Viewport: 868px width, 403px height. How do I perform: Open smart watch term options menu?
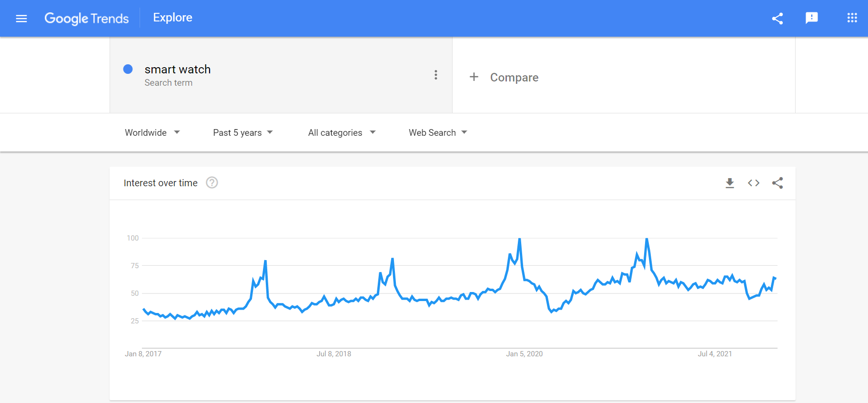pos(436,75)
